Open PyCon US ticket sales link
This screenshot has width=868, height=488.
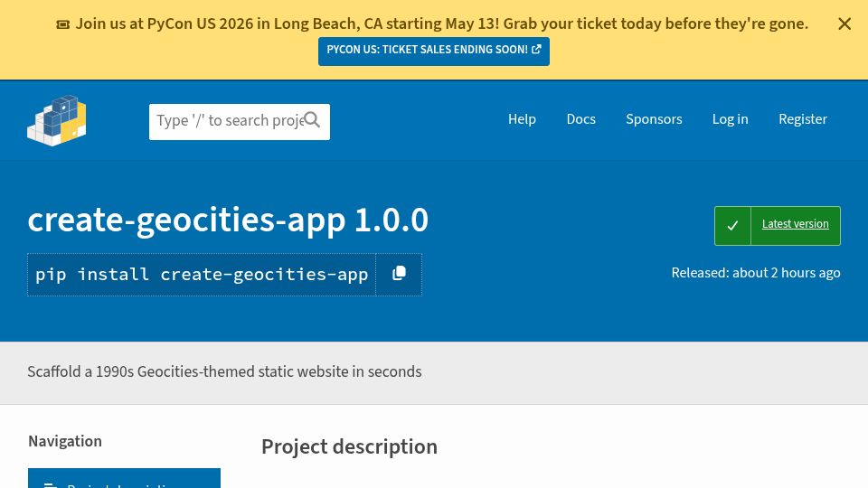tap(433, 51)
